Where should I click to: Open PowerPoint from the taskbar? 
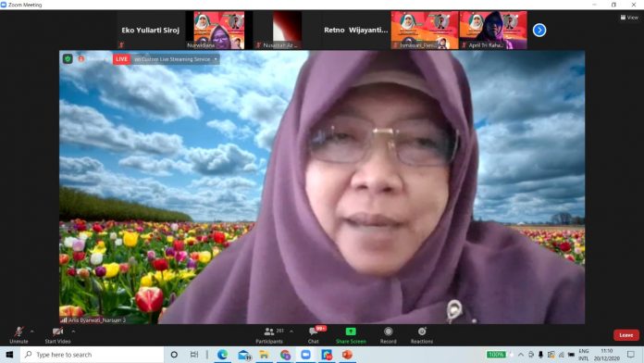[x=347, y=355]
